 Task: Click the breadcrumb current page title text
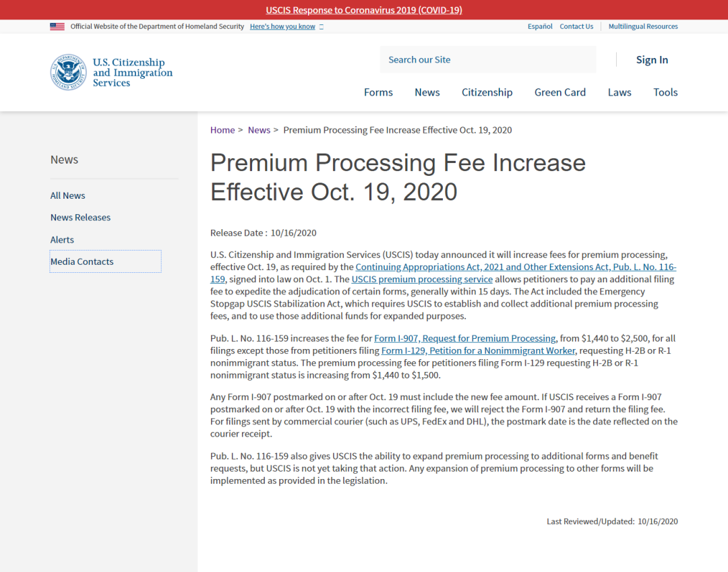[x=398, y=130]
